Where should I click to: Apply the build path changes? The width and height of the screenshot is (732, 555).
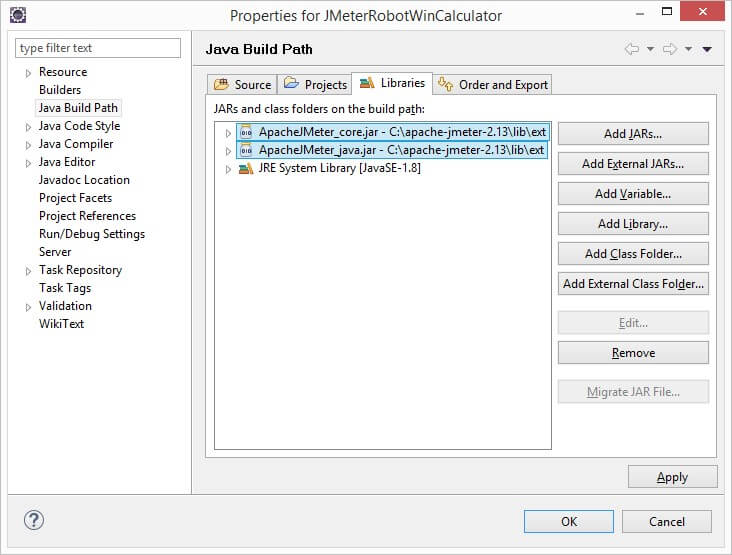(x=672, y=477)
